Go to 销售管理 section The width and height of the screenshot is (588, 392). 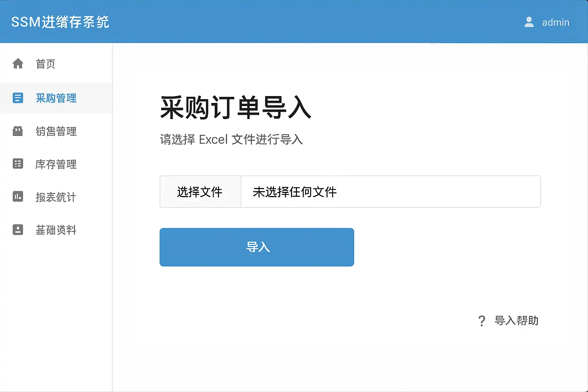click(56, 131)
